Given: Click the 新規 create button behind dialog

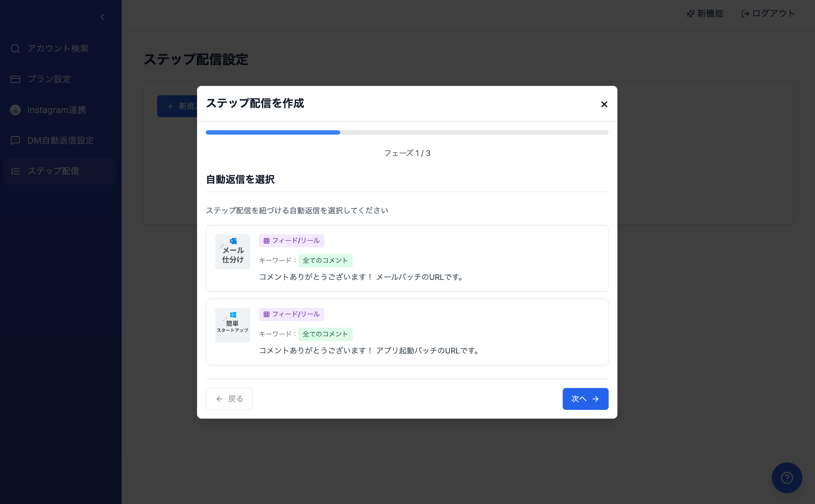Looking at the screenshot, I should (177, 106).
